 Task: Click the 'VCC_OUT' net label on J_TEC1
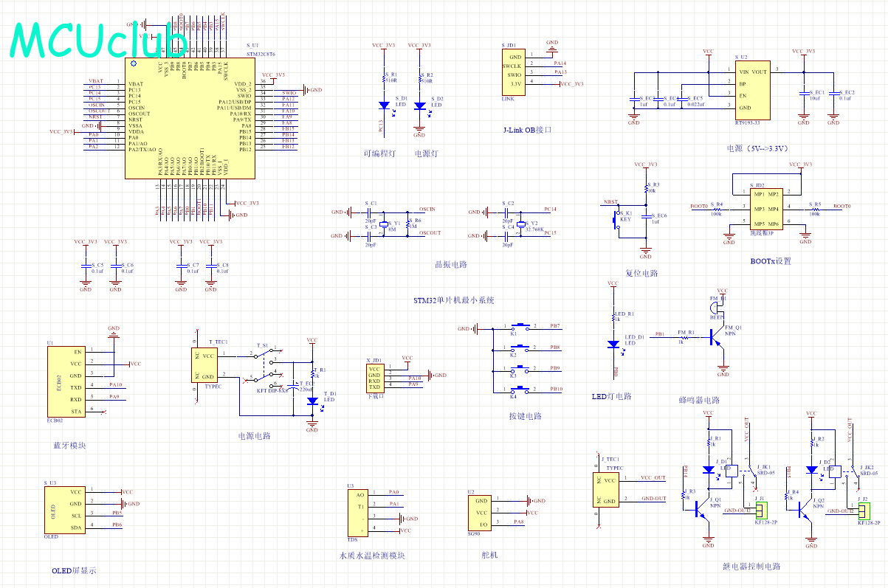click(653, 478)
